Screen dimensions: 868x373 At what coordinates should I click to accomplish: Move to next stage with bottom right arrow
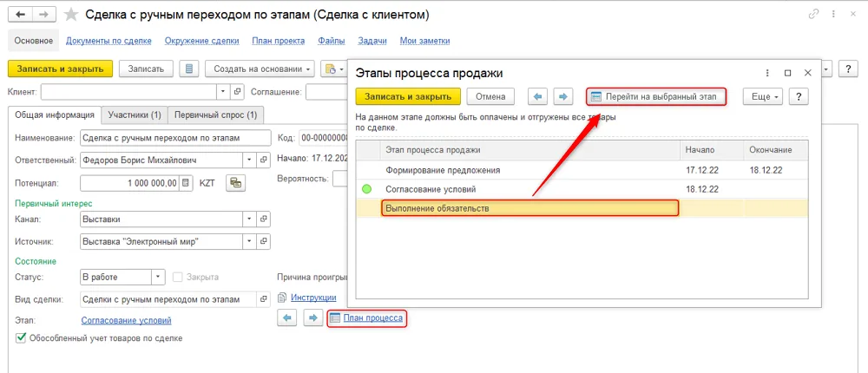pos(312,317)
